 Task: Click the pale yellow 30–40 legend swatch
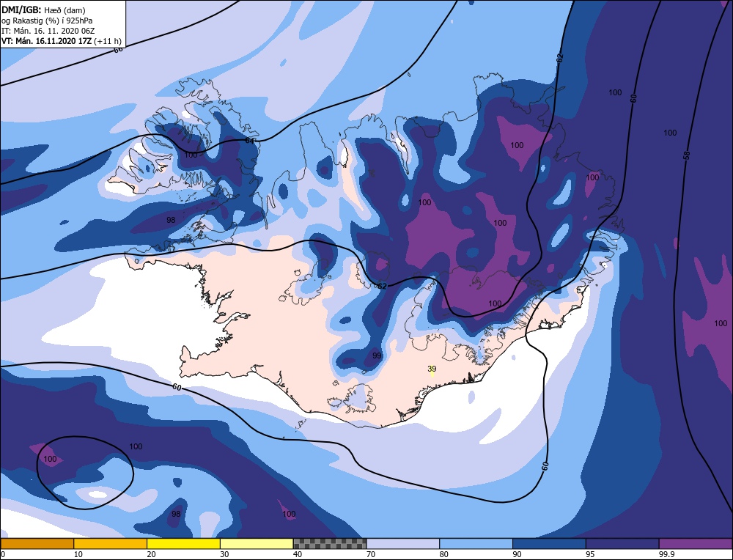257,543
